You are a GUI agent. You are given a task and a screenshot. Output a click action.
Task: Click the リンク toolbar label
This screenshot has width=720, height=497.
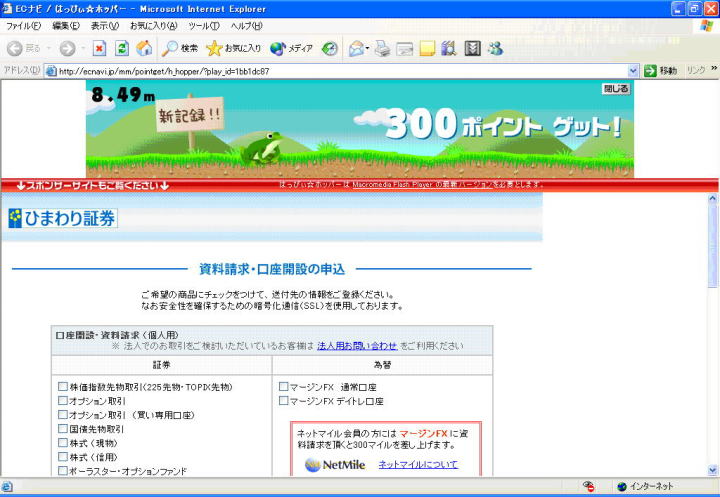[x=696, y=70]
